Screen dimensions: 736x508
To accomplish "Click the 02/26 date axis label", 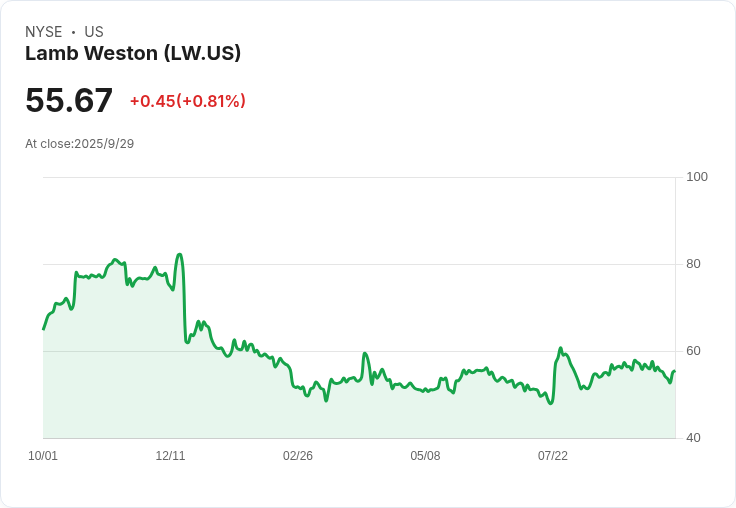I will (298, 455).
